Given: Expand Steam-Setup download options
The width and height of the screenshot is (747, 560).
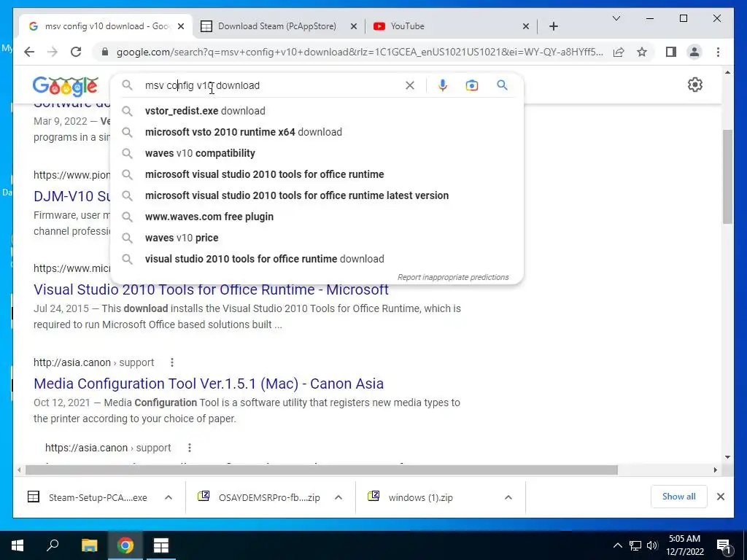Looking at the screenshot, I should pos(169,497).
